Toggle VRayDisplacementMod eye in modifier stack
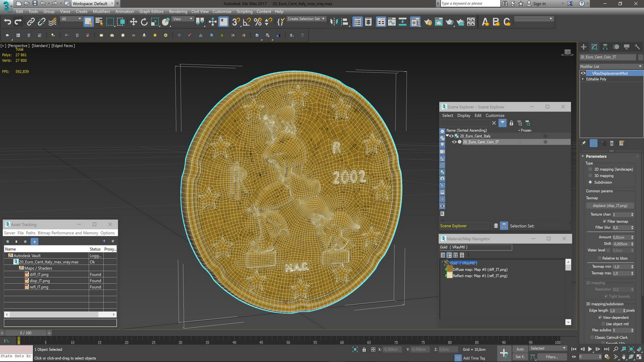The image size is (644, 362). click(x=583, y=73)
